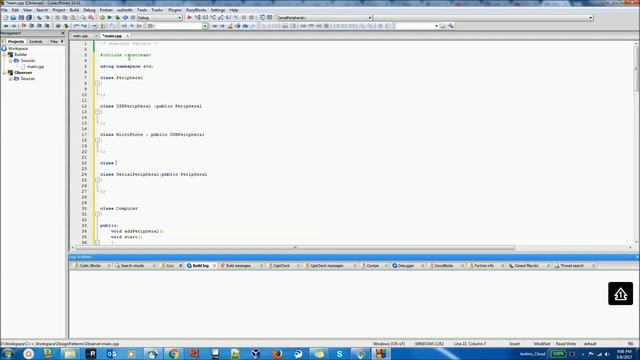
Task: Click the Toggle bookmark red flag icon
Action: 24,26
